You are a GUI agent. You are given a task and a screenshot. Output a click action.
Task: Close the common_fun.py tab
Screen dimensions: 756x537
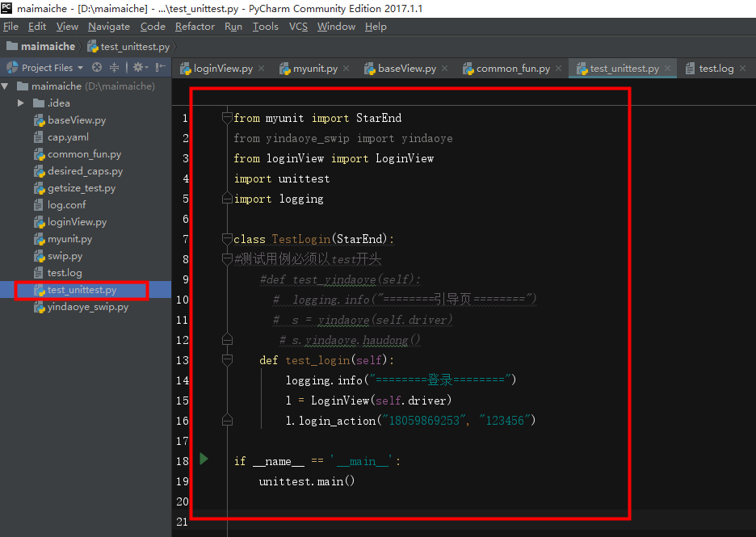coord(558,69)
